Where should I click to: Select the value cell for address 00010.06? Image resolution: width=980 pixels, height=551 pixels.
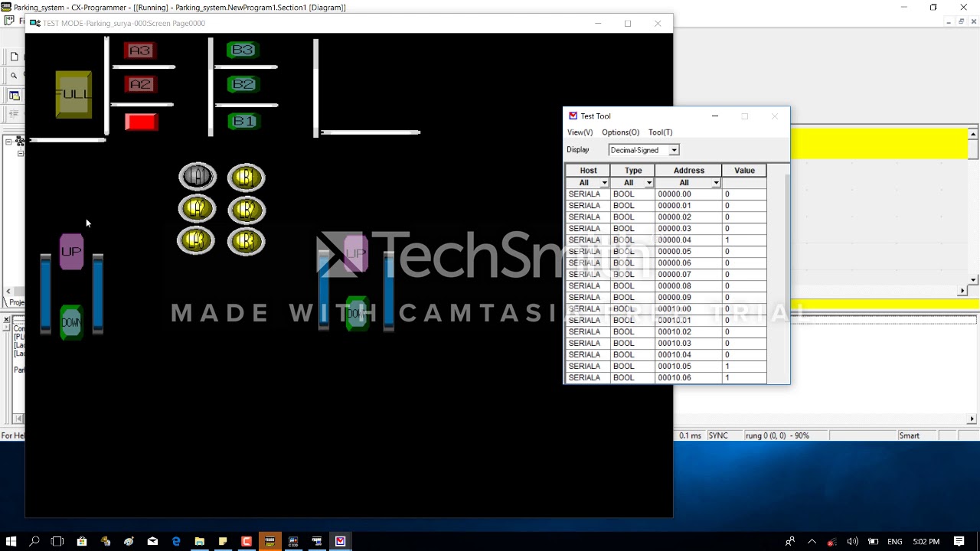(744, 378)
